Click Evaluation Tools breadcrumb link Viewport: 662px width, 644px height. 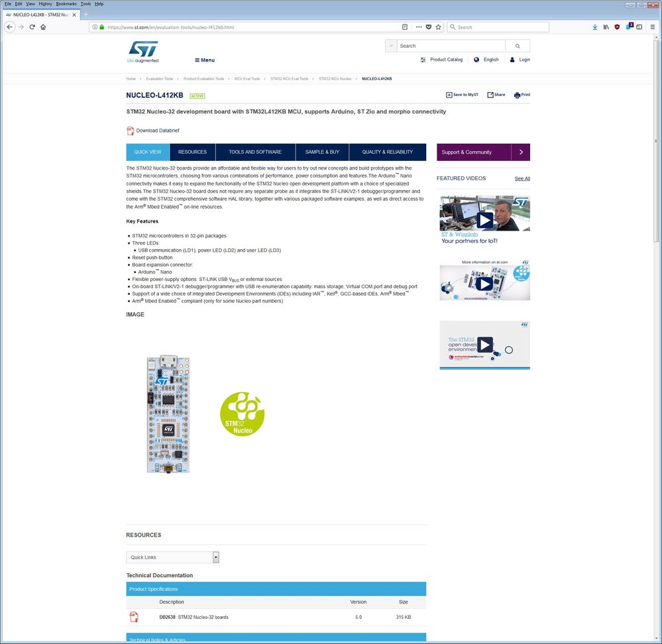click(x=159, y=79)
